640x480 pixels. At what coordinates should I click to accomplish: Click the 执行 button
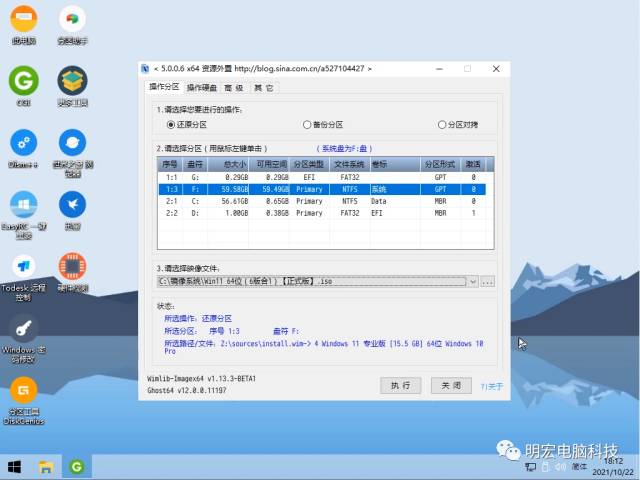[x=400, y=385]
